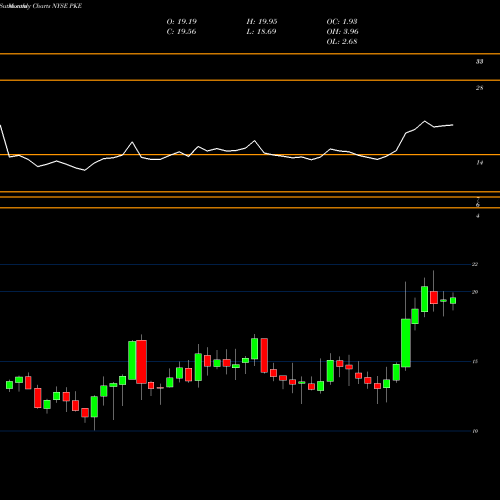This screenshot has width=500, height=500.
Task: Click the 14 axis label in upper panel
Action: click(x=479, y=163)
